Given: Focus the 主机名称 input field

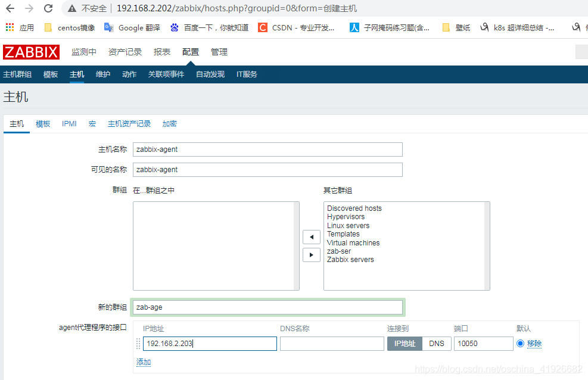Looking at the screenshot, I should click(267, 149).
